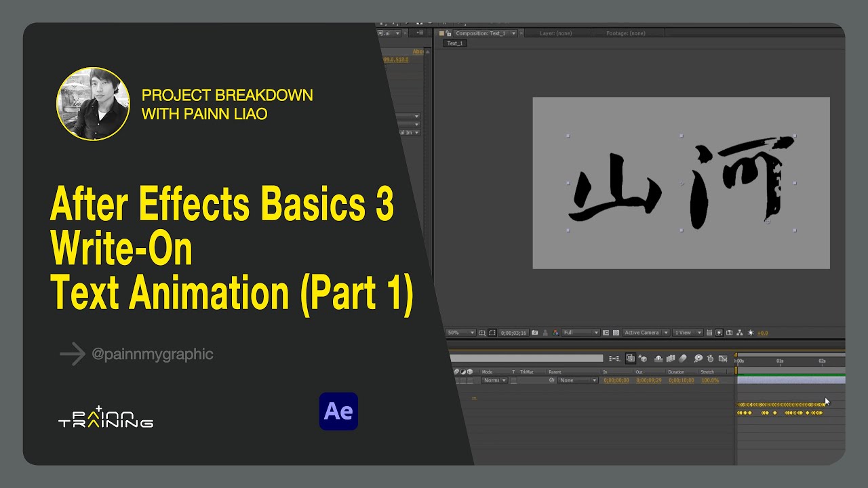Viewport: 868px width, 488px height.
Task: Open the grid and guide options icon
Action: pos(481,333)
